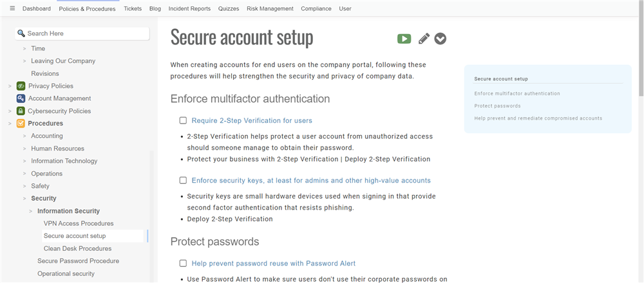
Task: Click the Cybersecurity Policies lock icon
Action: tap(21, 111)
